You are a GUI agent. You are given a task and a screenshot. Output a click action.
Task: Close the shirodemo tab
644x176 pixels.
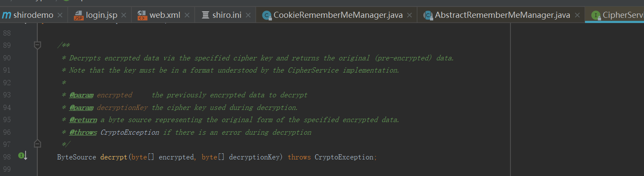pyautogui.click(x=60, y=16)
